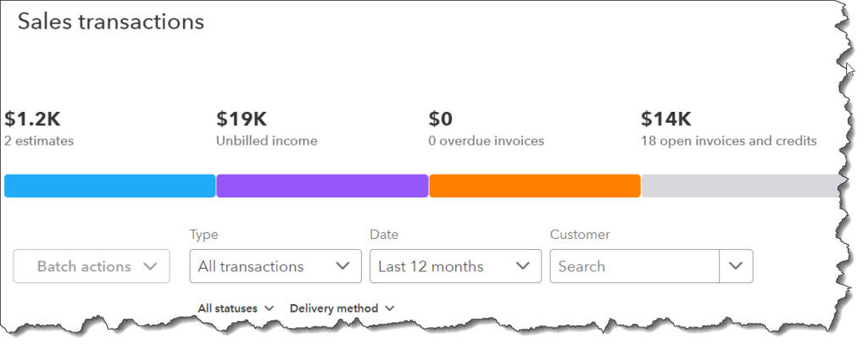Click the chevron in the Type dropdown
This screenshot has width=868, height=350.
pyautogui.click(x=342, y=266)
